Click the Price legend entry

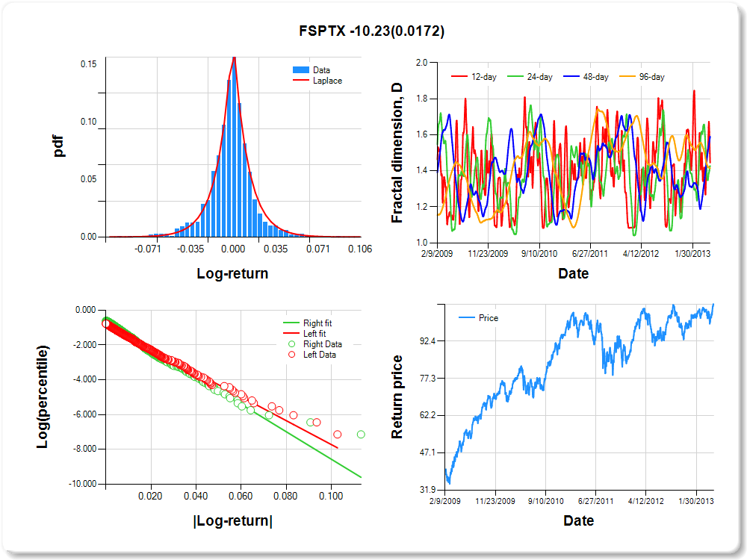pyautogui.click(x=478, y=317)
